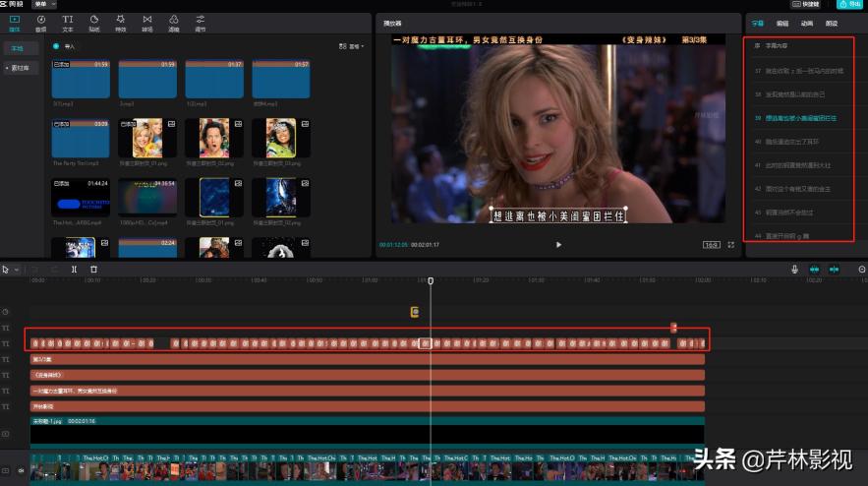Screen dimensions: 868x486
Task: Open the Text (文本) panel
Action: coord(68,24)
